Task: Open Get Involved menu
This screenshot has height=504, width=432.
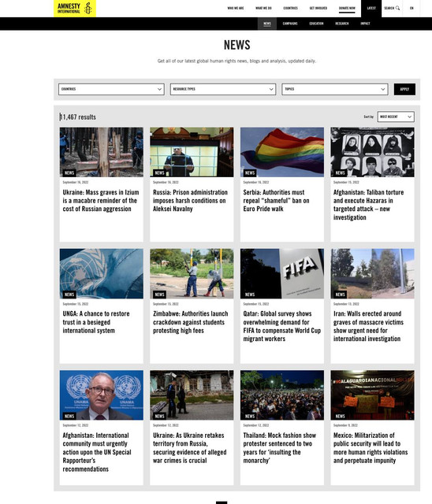Action: point(318,8)
